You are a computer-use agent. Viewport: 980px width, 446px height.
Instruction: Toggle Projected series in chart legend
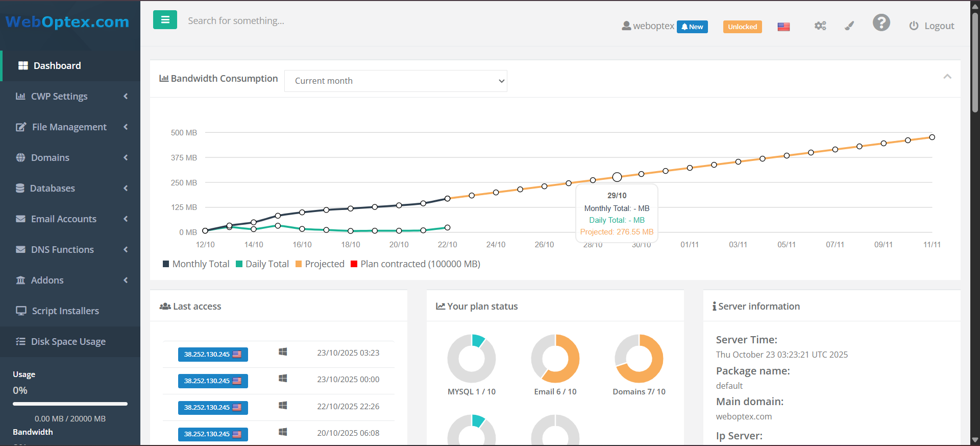click(320, 264)
